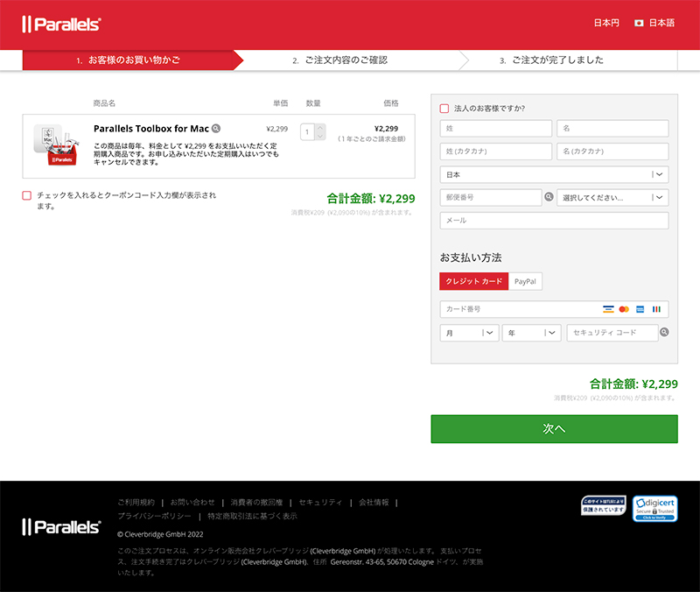
Task: Open the prefecture dropdown 選択してください
Action: click(612, 198)
